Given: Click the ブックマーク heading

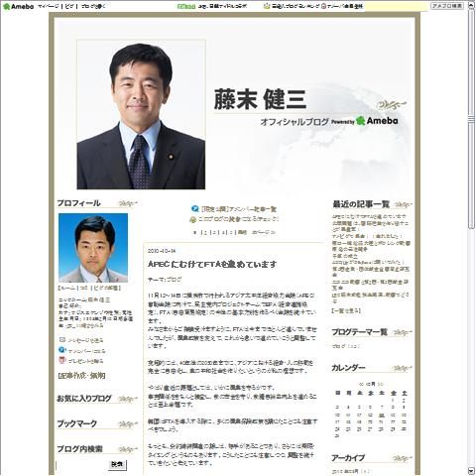Looking at the screenshot, I should (76, 423).
